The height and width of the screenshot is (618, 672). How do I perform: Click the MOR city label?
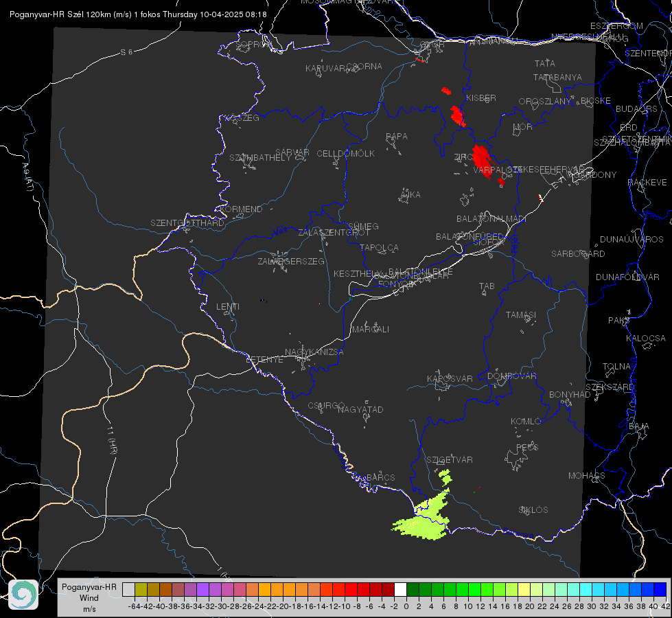click(523, 126)
